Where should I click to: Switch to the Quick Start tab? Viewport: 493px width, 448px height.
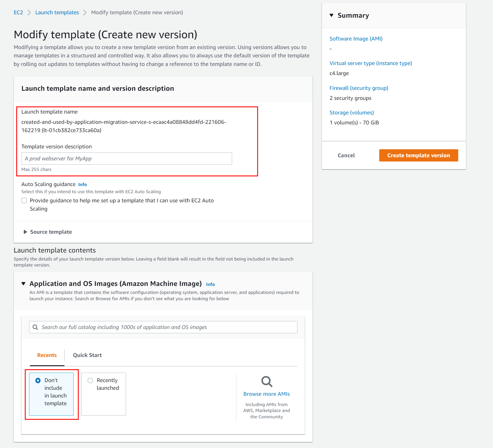87,355
